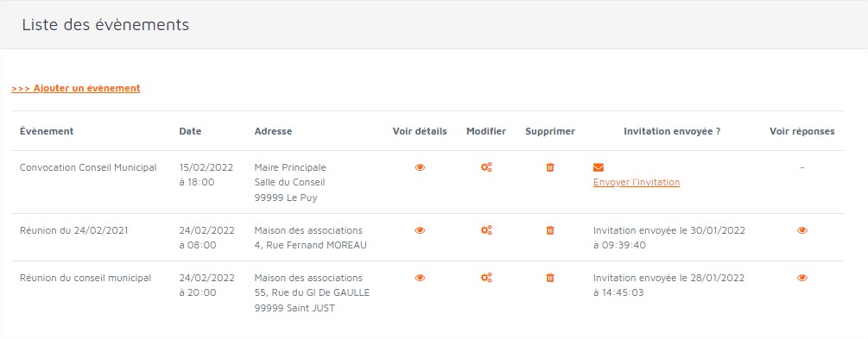Remove the Réunion du conseil municipal event
Viewport: 868px width, 339px height.
tap(549, 278)
